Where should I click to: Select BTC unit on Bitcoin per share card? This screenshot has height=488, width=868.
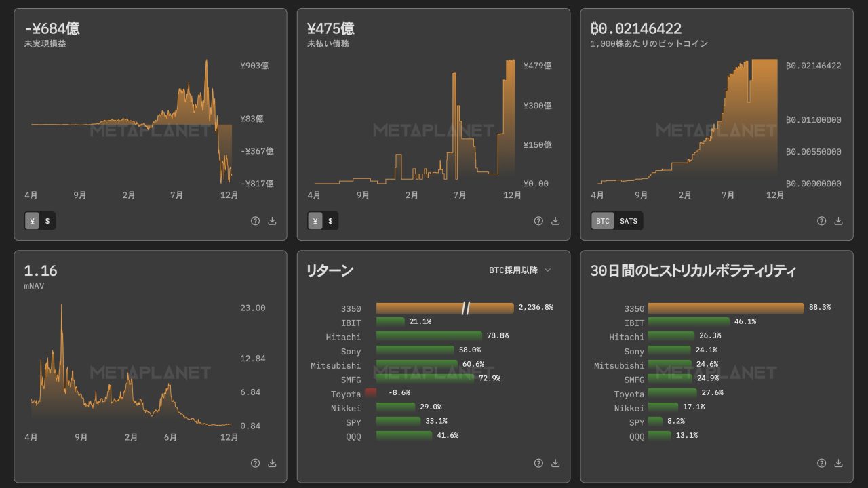coord(602,221)
